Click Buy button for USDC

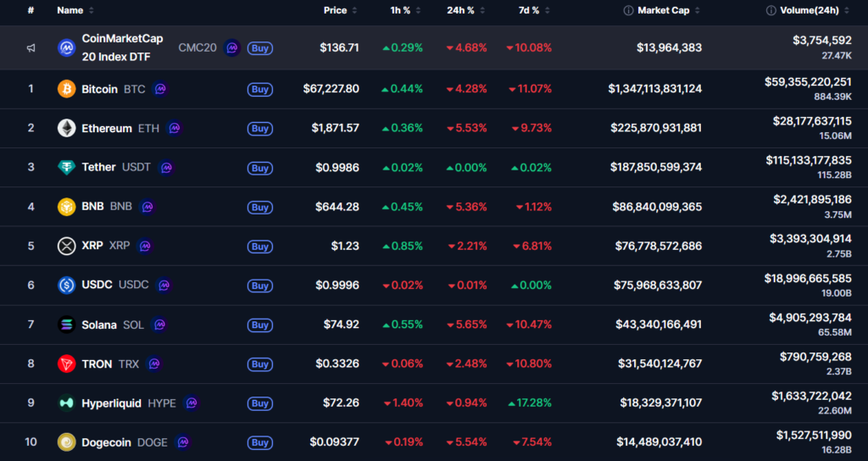[x=260, y=286]
